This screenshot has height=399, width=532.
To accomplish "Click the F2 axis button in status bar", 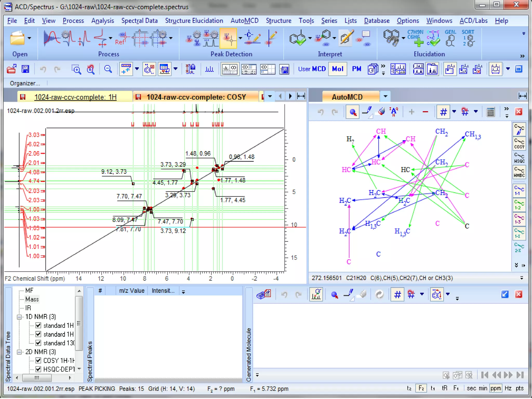I will coord(421,388).
